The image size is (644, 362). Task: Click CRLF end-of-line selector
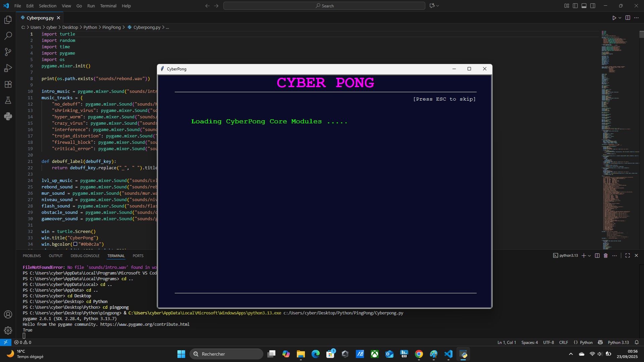(x=563, y=343)
